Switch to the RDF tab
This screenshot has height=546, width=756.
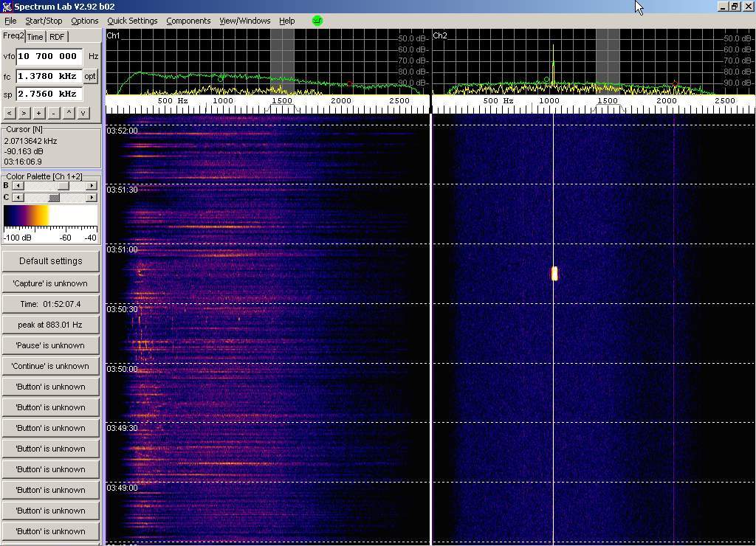coord(57,37)
